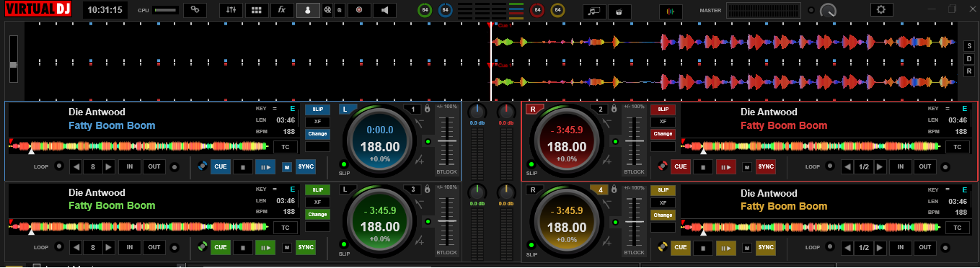Increase loop length on deck 1 with right arrow
This screenshot has width=980, height=268.
(109, 166)
